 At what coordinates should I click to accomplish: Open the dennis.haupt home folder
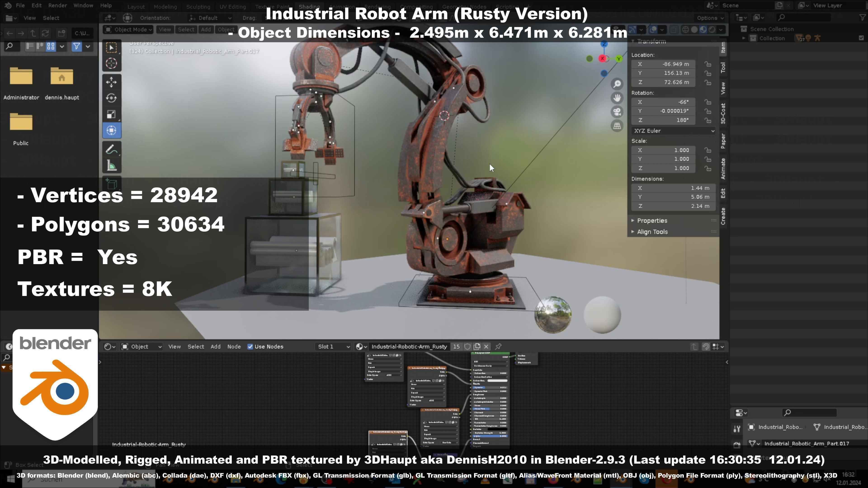[x=62, y=83]
